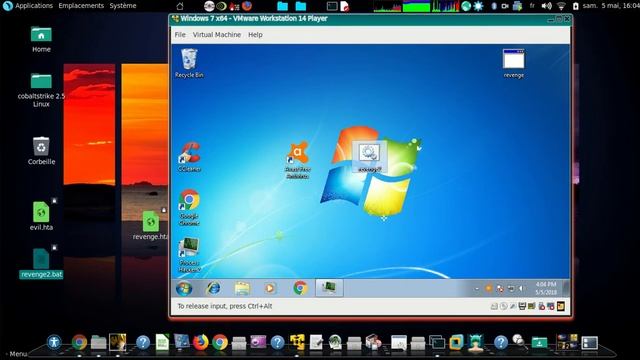Open the Avast Free Antivirus shortcut

[x=298, y=160]
